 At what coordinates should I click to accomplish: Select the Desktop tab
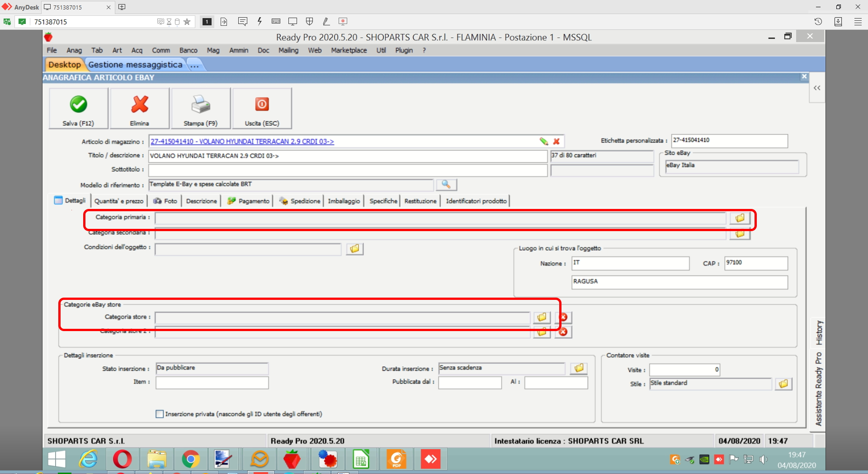64,65
